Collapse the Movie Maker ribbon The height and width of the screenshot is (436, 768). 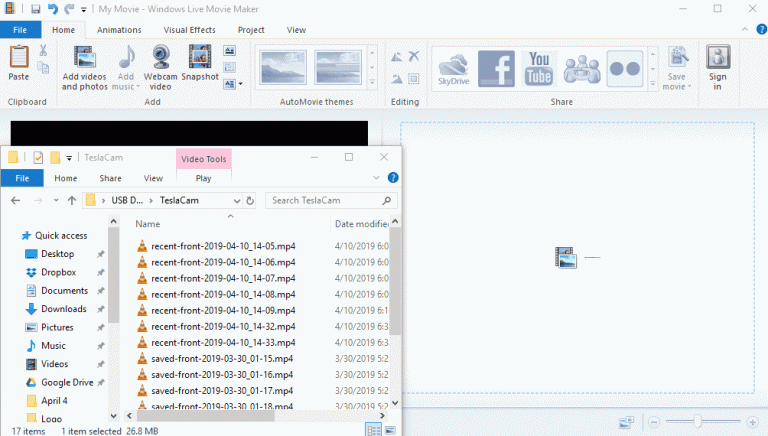point(745,29)
